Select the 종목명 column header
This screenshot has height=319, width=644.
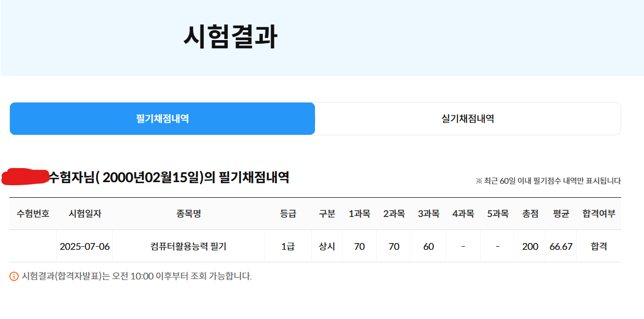(x=188, y=214)
